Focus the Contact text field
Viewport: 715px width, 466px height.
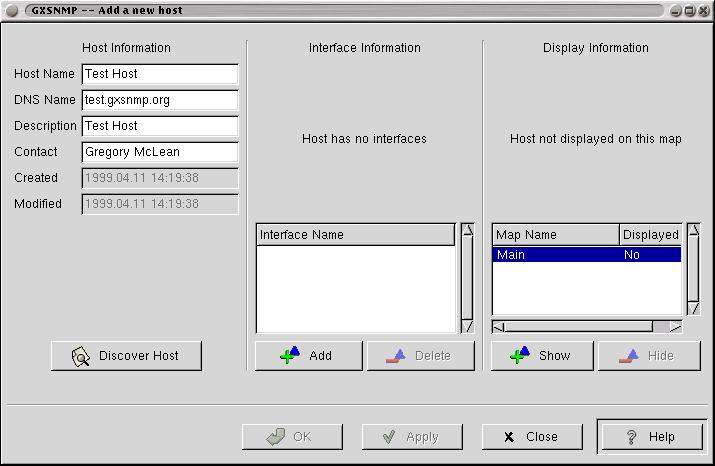click(x=160, y=152)
